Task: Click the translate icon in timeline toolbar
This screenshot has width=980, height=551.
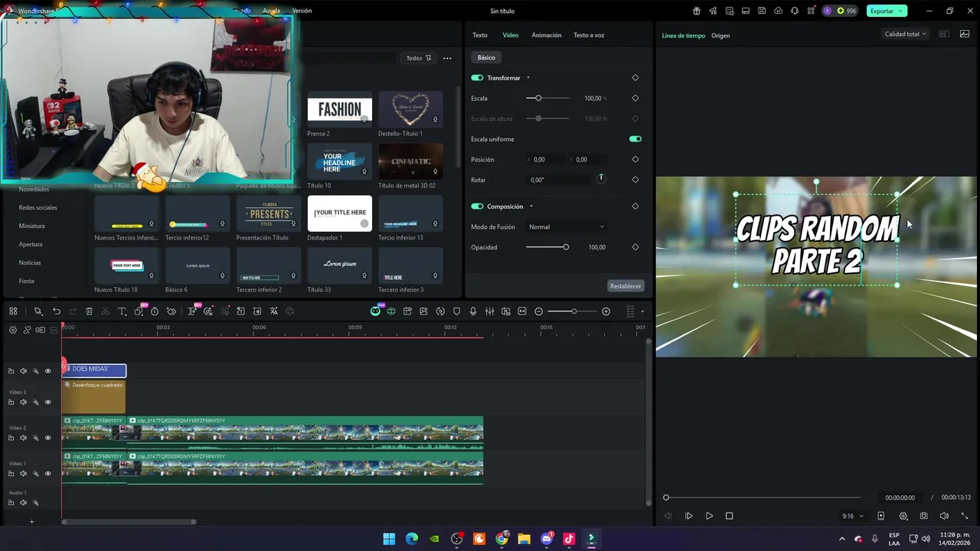Action: [273, 311]
